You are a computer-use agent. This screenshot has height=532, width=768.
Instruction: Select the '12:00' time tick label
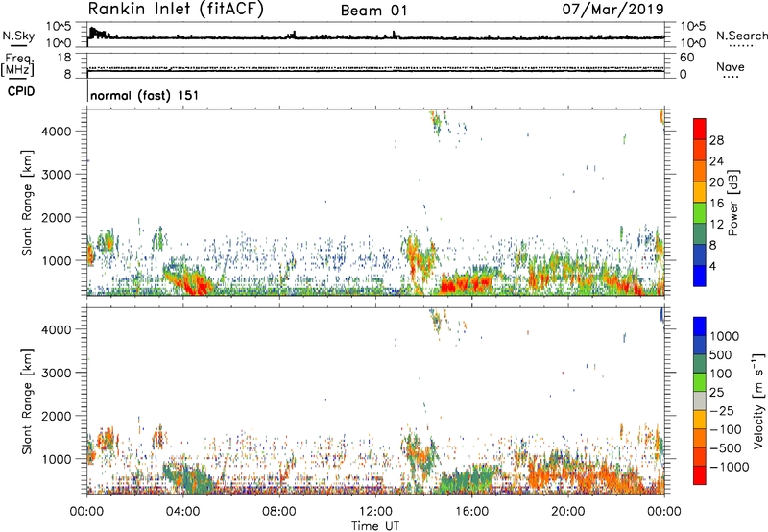coord(375,512)
